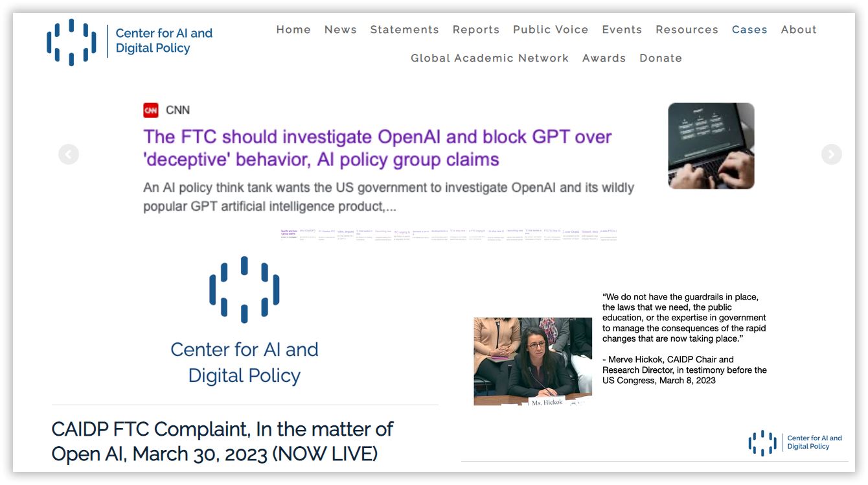Open the Reports menu item
This screenshot has width=868, height=485.
(476, 30)
